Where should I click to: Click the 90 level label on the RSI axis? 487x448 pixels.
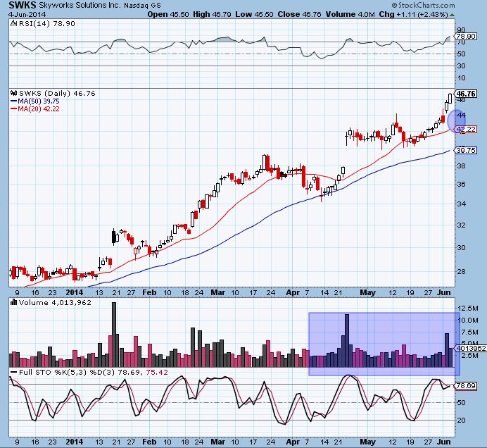(x=461, y=30)
